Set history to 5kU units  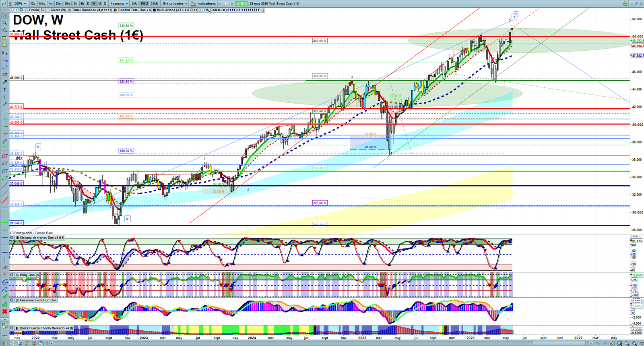(134, 3)
